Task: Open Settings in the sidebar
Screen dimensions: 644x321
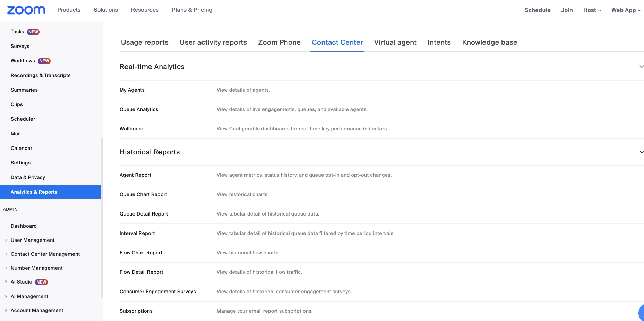Action: point(21,163)
